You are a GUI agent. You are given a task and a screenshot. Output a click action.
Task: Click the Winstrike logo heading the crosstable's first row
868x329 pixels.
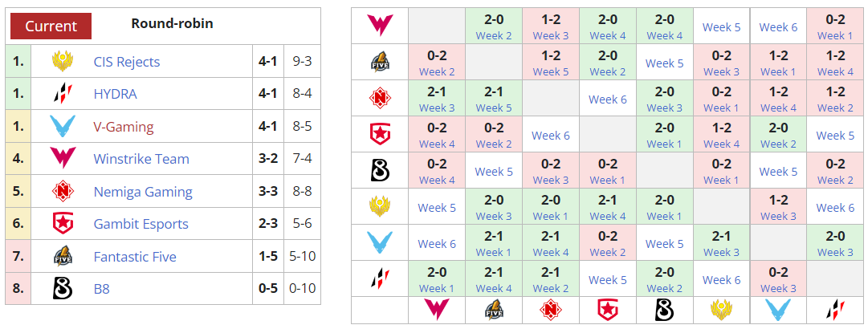380,26
